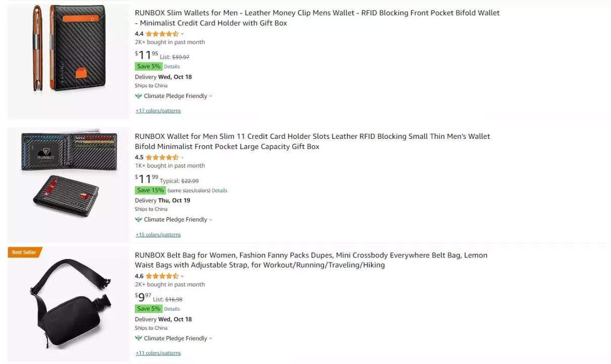Click the Best Seller badge on the belt bag
Image resolution: width=611 pixels, height=364 pixels.
coord(25,252)
